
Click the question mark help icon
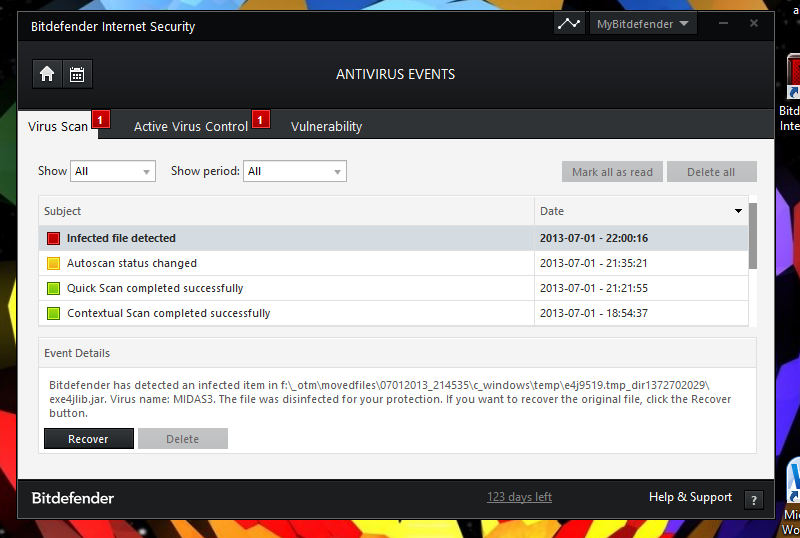point(754,500)
